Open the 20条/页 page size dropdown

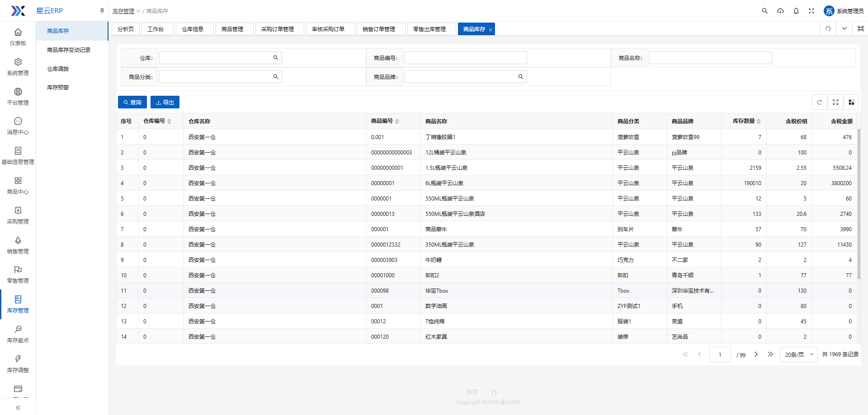[x=798, y=354]
